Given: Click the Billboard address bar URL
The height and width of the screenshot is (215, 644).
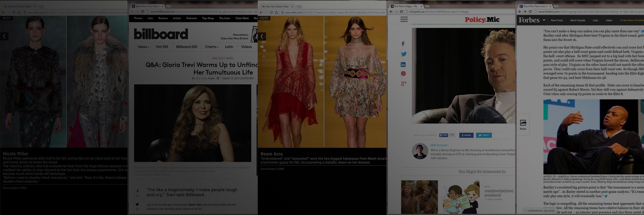Looking at the screenshot, I should [203, 12].
